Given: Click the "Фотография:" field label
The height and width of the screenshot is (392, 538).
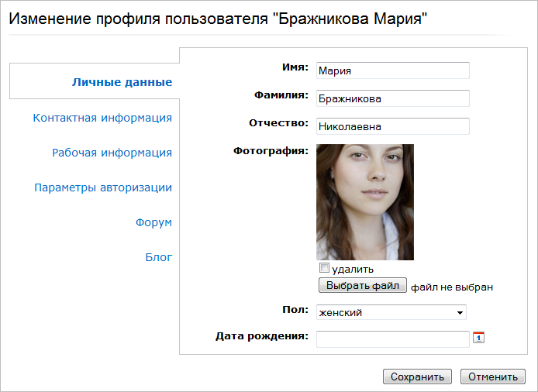Looking at the screenshot, I should 271,151.
